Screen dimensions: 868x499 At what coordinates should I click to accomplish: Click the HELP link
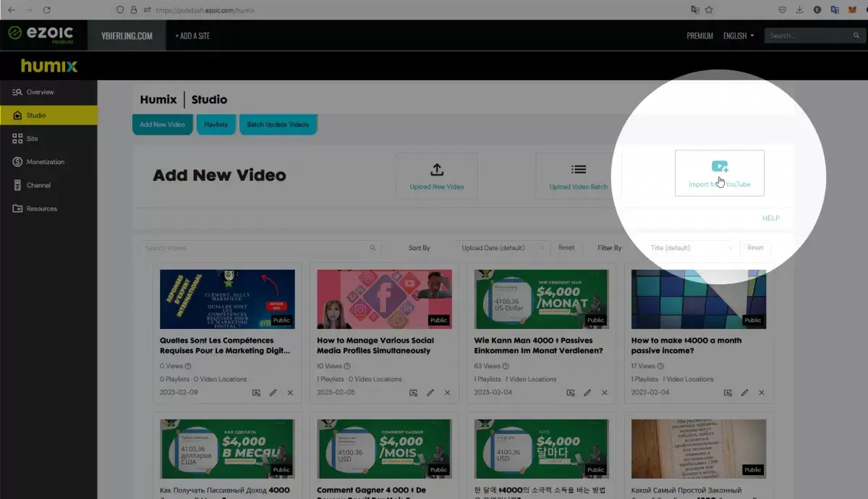pyautogui.click(x=770, y=218)
